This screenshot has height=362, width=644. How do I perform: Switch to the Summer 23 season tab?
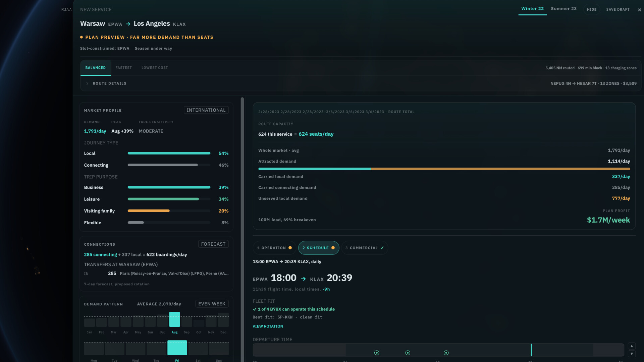tap(563, 9)
